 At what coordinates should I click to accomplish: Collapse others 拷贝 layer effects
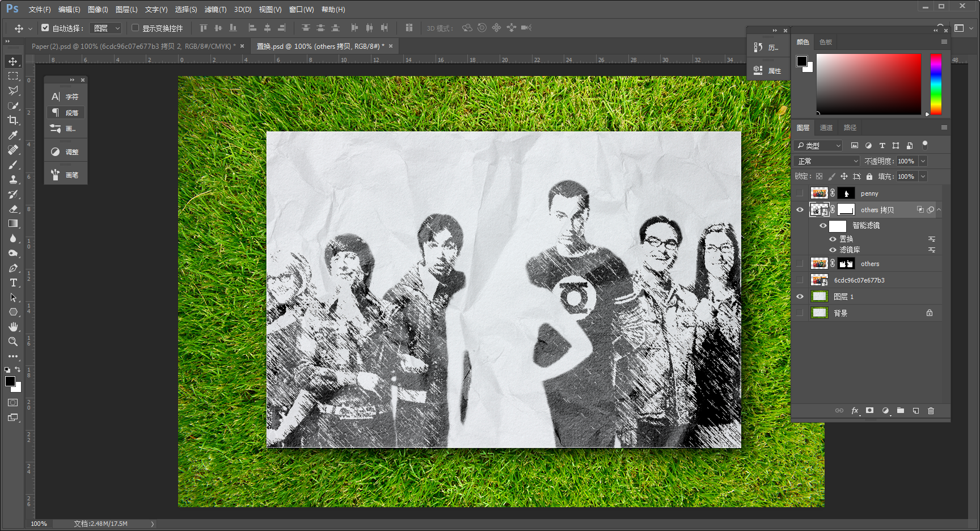point(939,210)
